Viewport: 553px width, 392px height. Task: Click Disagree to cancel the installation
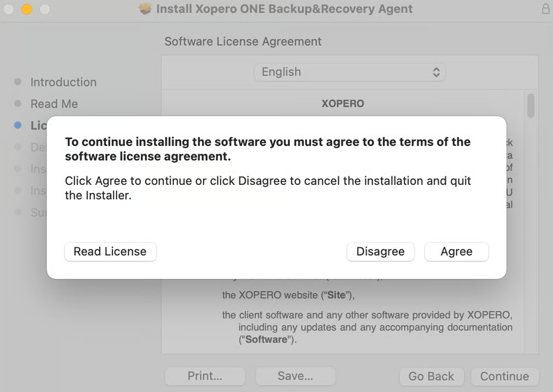[x=380, y=252]
